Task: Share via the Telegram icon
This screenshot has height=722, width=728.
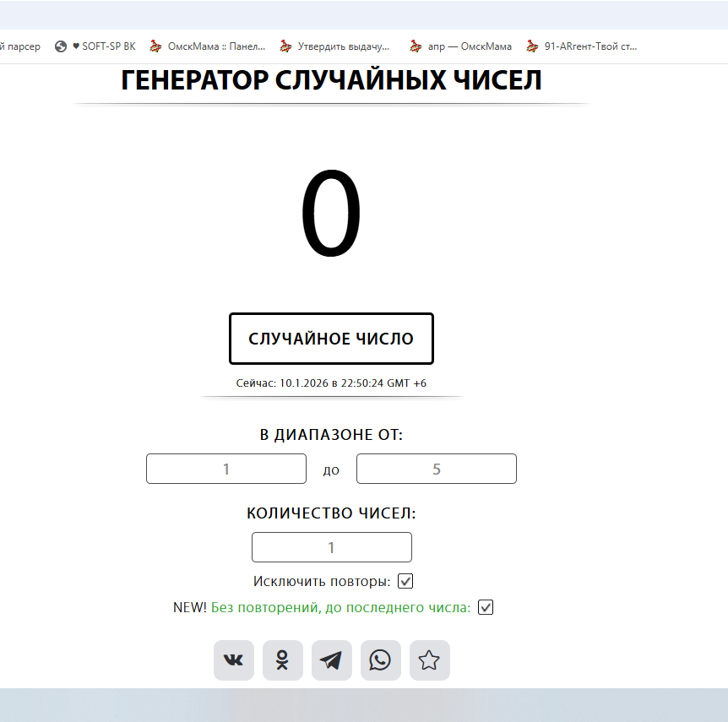Action: [331, 660]
